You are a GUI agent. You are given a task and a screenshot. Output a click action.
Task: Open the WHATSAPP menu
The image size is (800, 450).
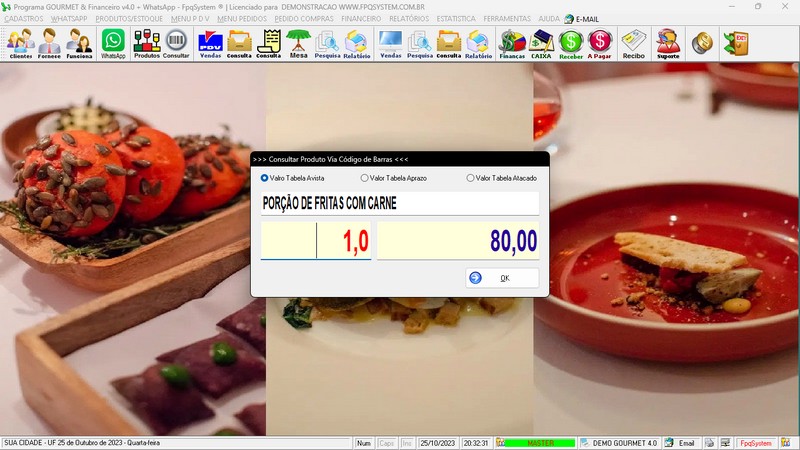coord(69,18)
